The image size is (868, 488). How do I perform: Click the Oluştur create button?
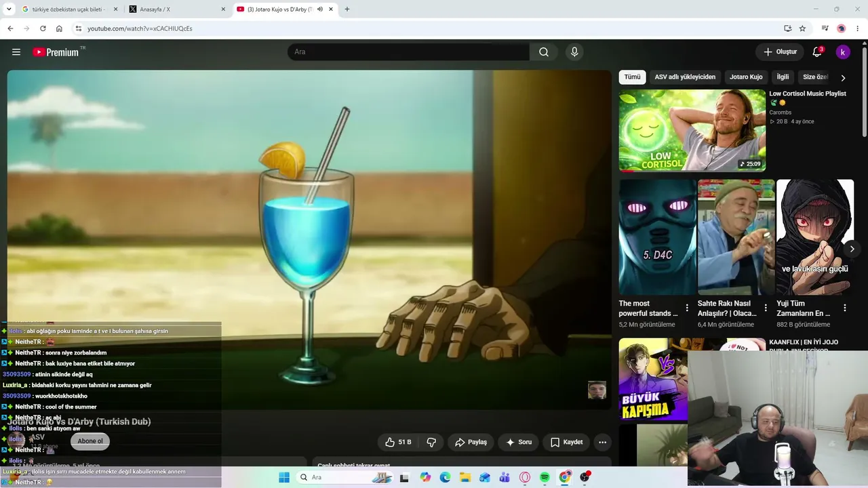point(780,52)
